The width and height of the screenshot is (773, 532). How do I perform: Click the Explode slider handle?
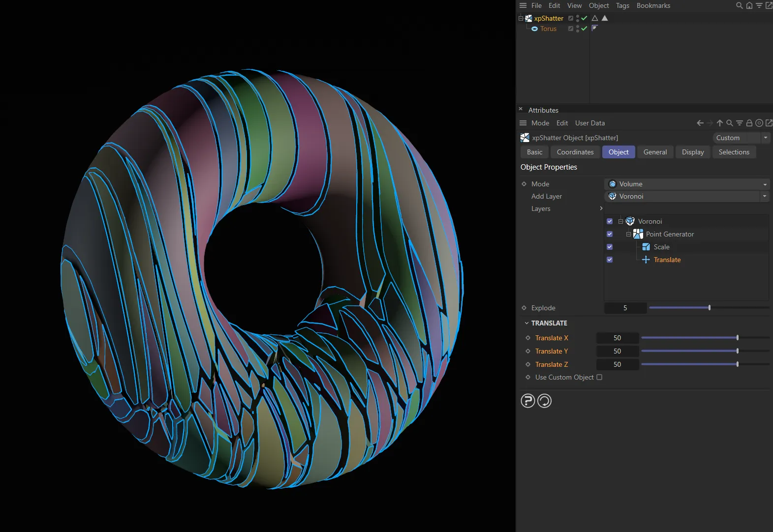[x=709, y=308]
